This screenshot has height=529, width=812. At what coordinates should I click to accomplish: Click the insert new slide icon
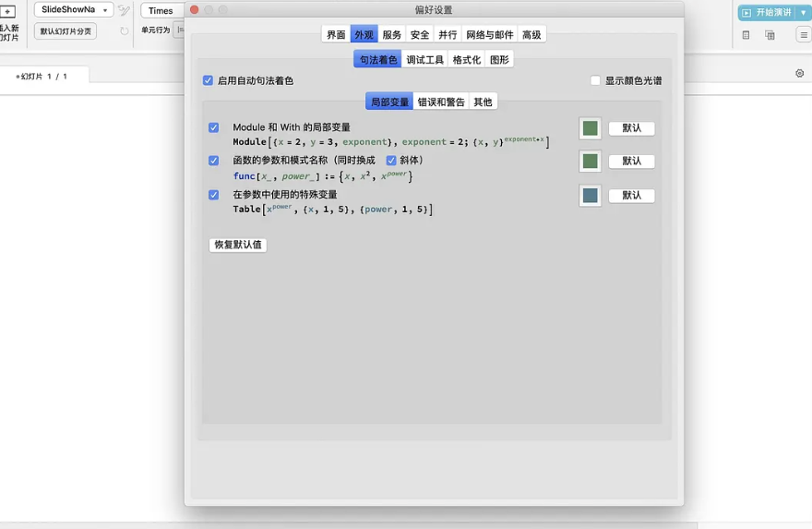[x=7, y=11]
